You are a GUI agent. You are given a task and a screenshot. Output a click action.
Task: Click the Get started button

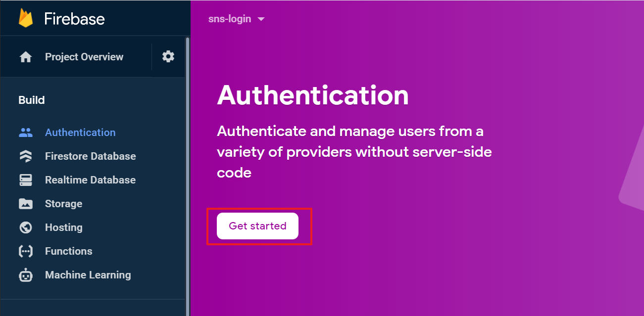click(x=257, y=226)
